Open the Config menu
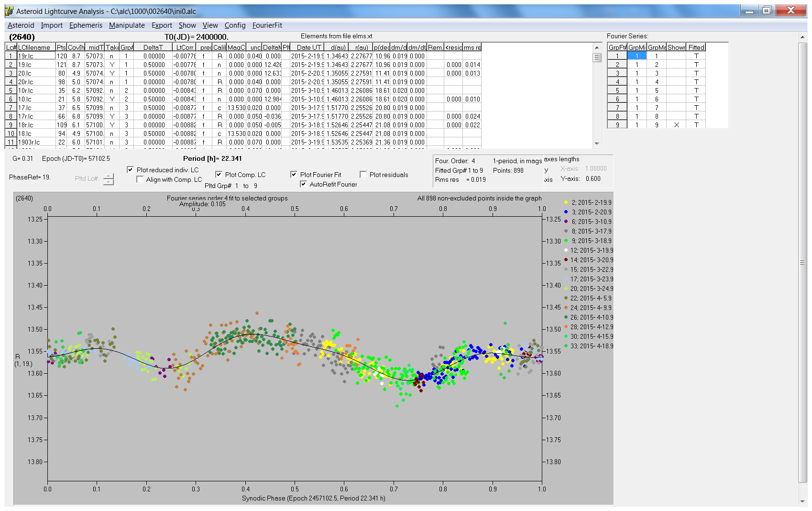The height and width of the screenshot is (511, 812). coord(235,25)
